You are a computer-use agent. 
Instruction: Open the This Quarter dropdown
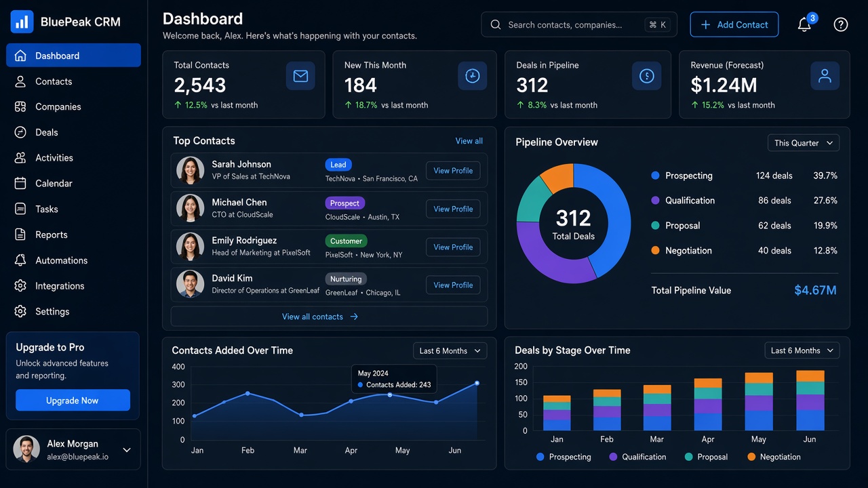804,143
